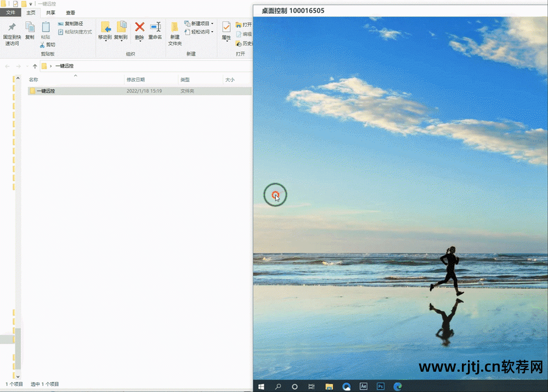Image resolution: width=548 pixels, height=392 pixels.
Task: Open the remote Windows Start menu
Action: (261, 387)
